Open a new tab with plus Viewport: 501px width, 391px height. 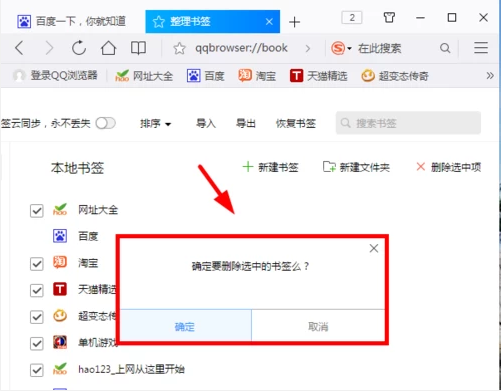pos(294,22)
